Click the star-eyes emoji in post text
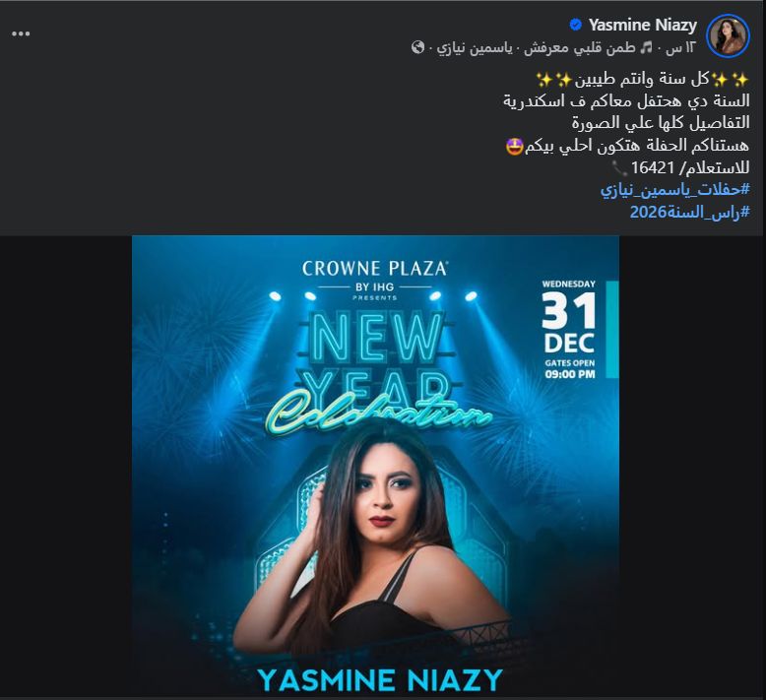The width and height of the screenshot is (766, 700). click(x=514, y=146)
